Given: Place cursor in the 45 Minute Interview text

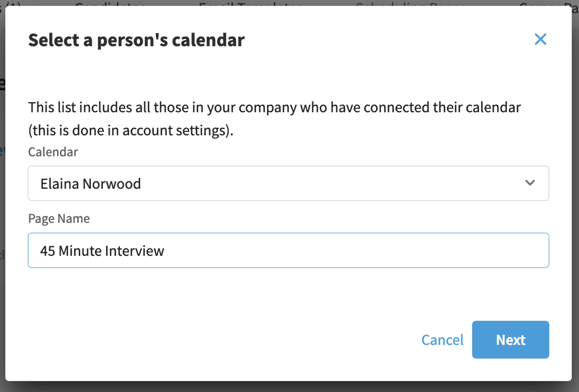Looking at the screenshot, I should 102,251.
